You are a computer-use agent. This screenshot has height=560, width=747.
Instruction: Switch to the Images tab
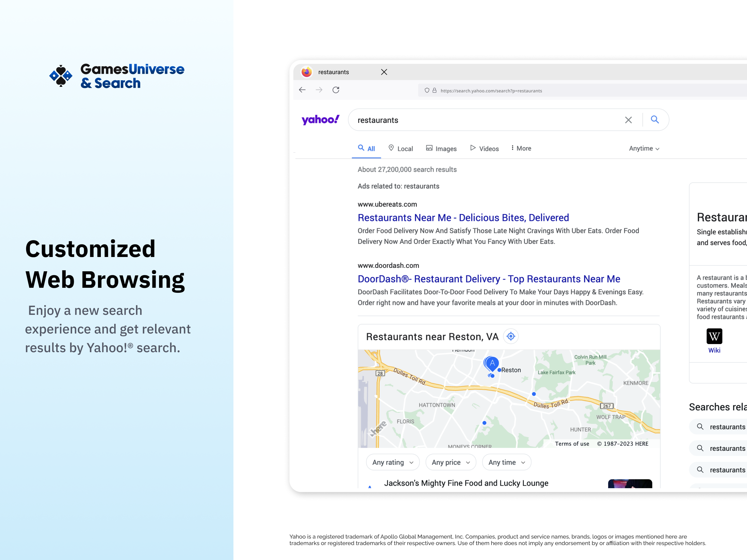(441, 148)
